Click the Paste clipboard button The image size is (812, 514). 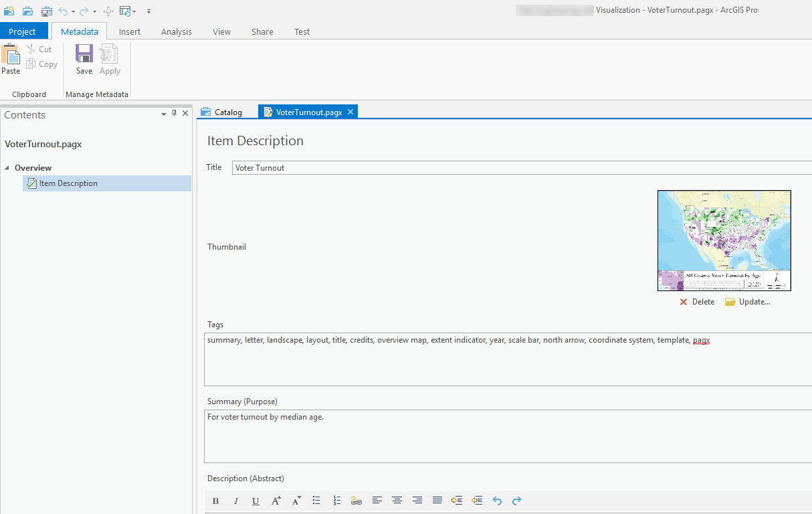click(x=11, y=60)
